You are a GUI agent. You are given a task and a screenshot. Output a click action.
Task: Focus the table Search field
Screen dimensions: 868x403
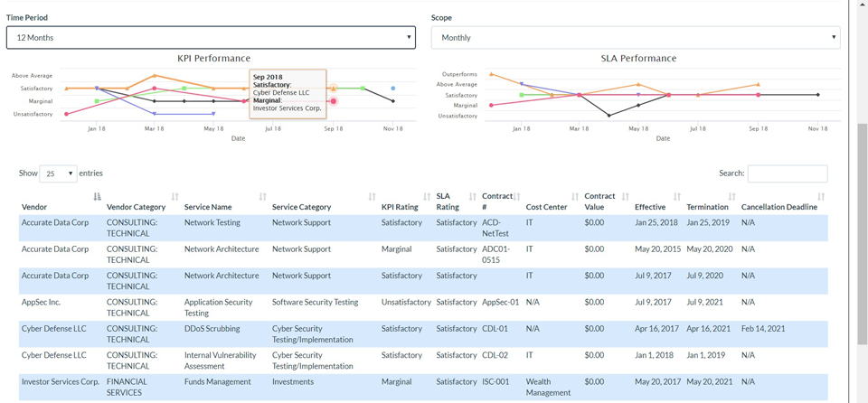pos(788,173)
